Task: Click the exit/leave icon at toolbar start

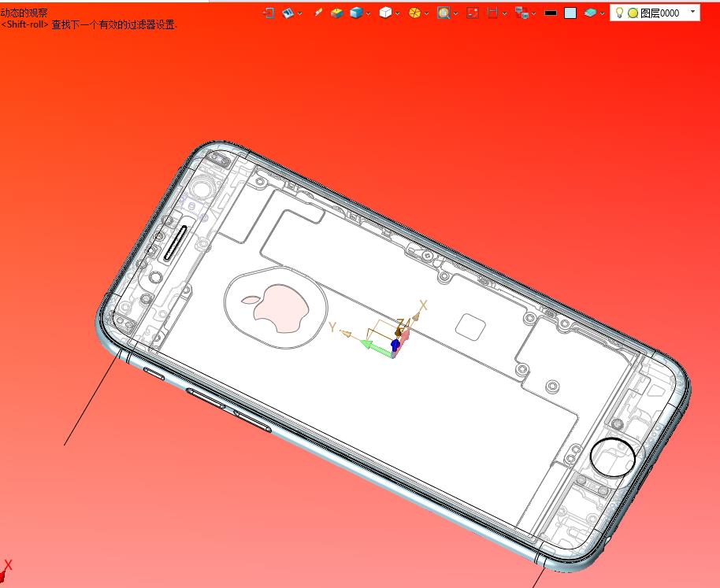Action: [269, 13]
